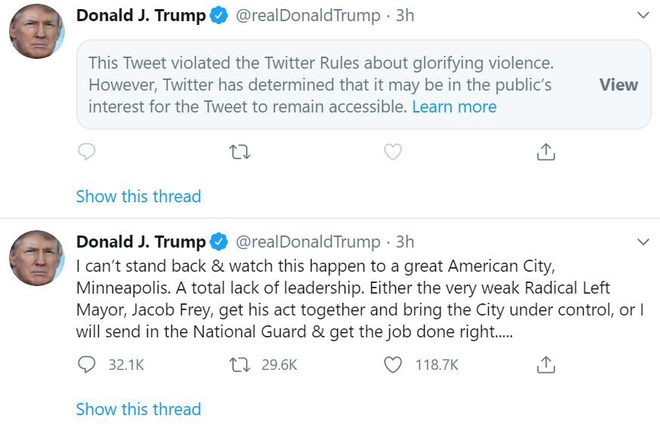Show this thread under the first tweet
660x431 pixels.
(138, 196)
